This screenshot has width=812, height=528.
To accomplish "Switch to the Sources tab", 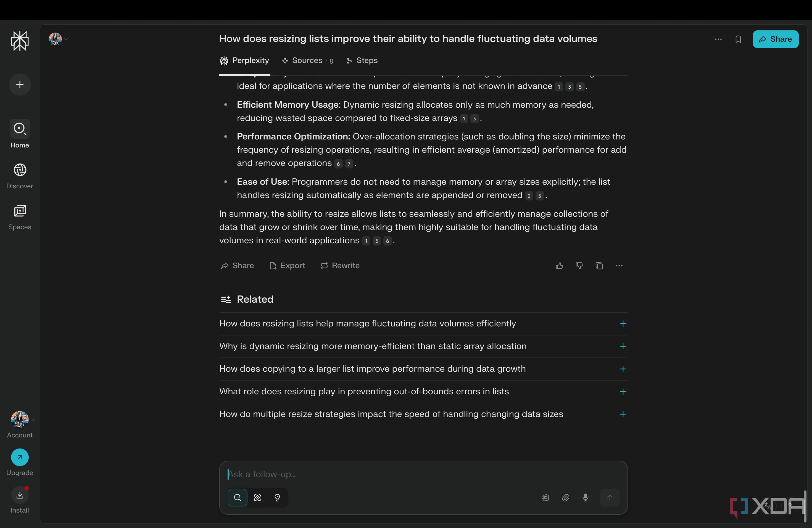I will point(307,60).
